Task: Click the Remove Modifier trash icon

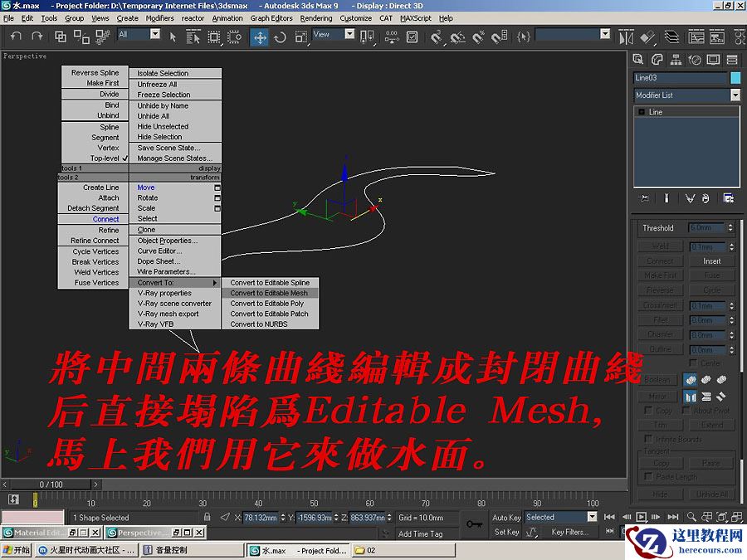Action: coord(705,197)
